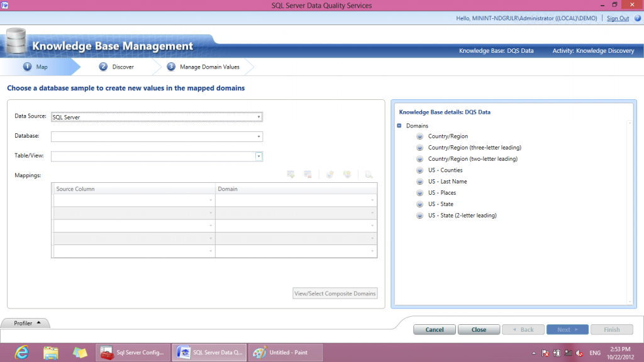This screenshot has width=644, height=362.
Task: Click the Action Center flag tray icon
Action: click(x=545, y=353)
